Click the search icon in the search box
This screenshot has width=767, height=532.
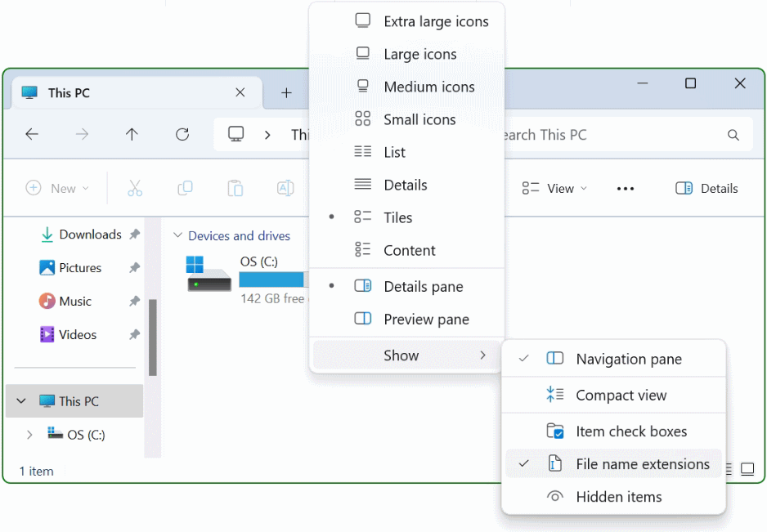coord(733,135)
